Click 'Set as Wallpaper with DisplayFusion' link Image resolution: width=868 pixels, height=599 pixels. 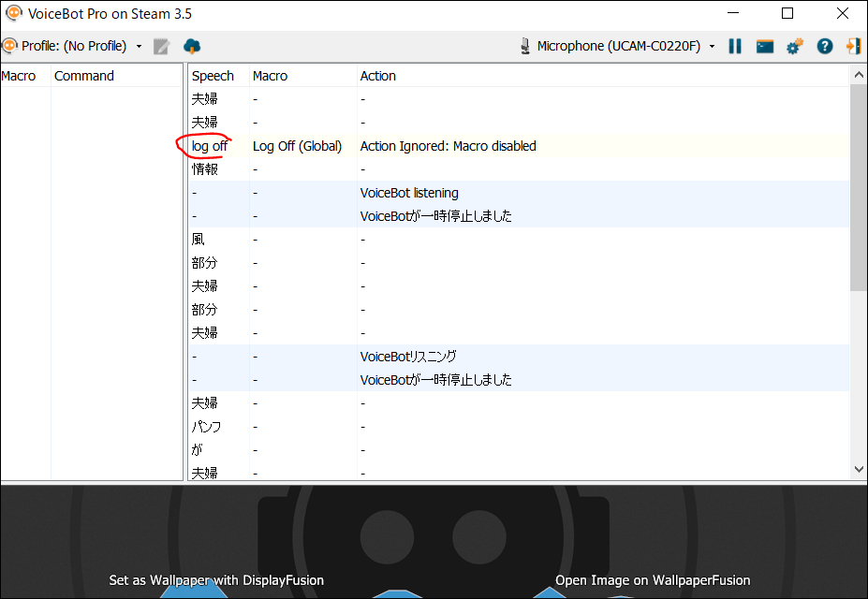click(x=216, y=580)
